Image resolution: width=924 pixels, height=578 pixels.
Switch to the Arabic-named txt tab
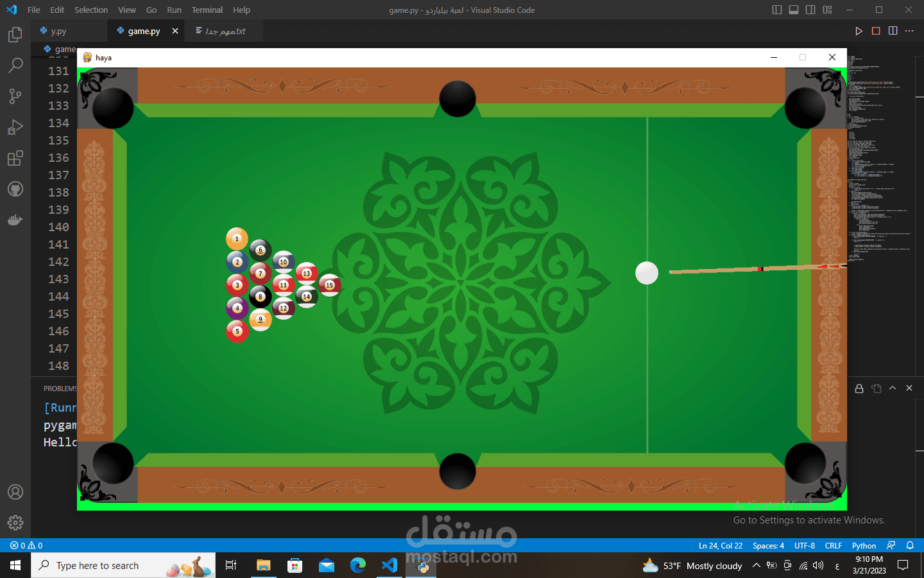coord(225,31)
